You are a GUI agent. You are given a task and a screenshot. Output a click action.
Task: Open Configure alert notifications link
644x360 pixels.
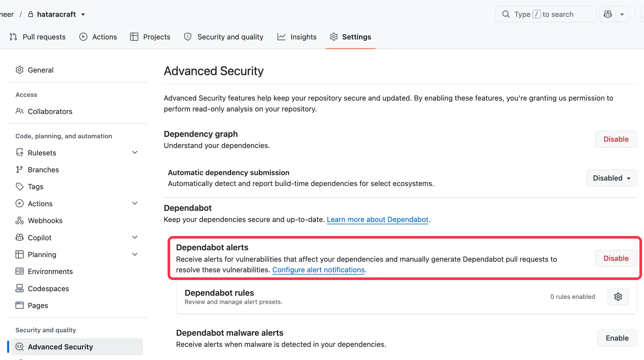[x=319, y=270]
